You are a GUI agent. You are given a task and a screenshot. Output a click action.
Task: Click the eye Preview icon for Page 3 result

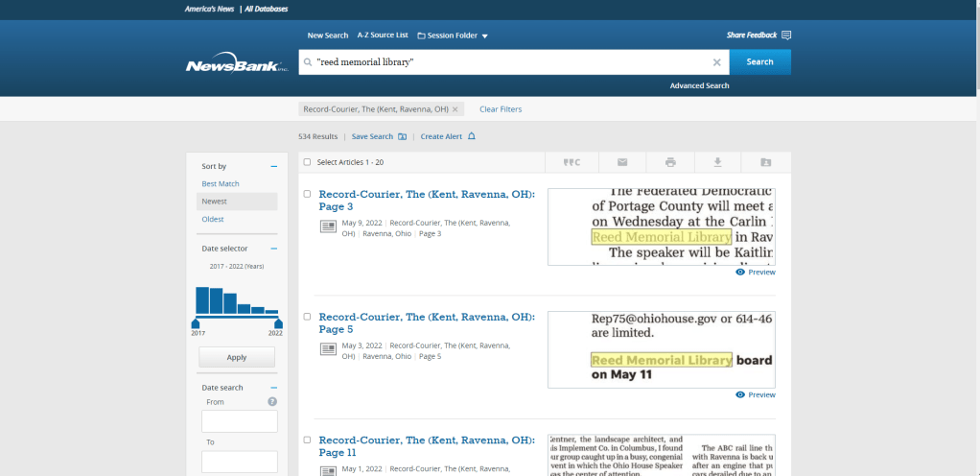click(740, 273)
